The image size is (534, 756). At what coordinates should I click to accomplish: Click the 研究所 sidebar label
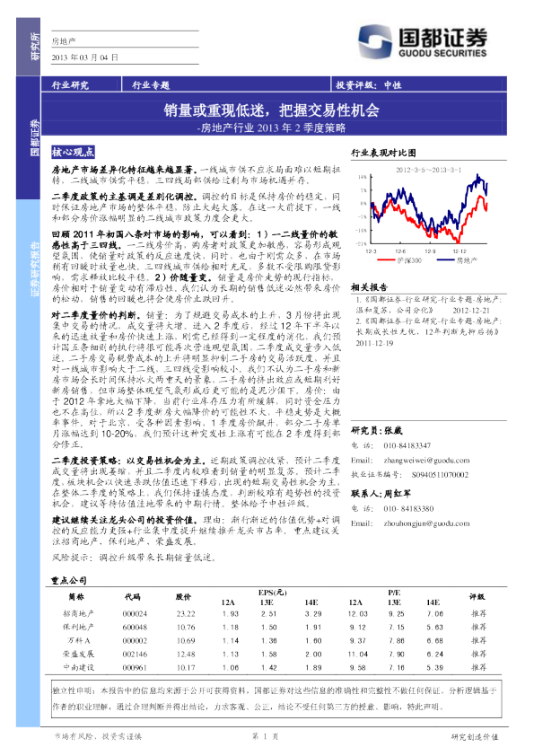[34, 47]
